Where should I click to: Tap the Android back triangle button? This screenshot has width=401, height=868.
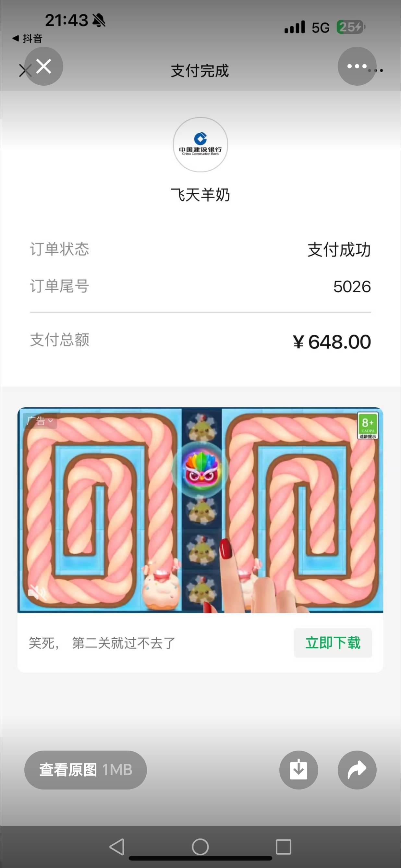(117, 847)
